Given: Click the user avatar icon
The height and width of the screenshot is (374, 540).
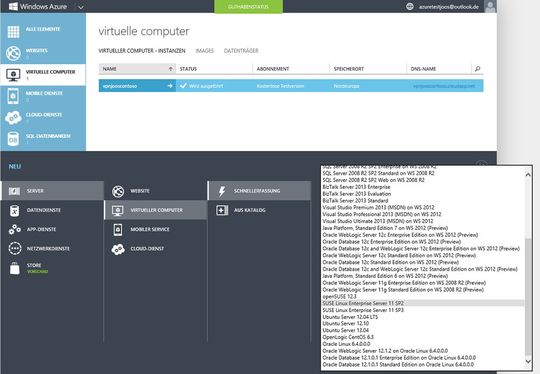Looking at the screenshot, I should (x=490, y=6).
